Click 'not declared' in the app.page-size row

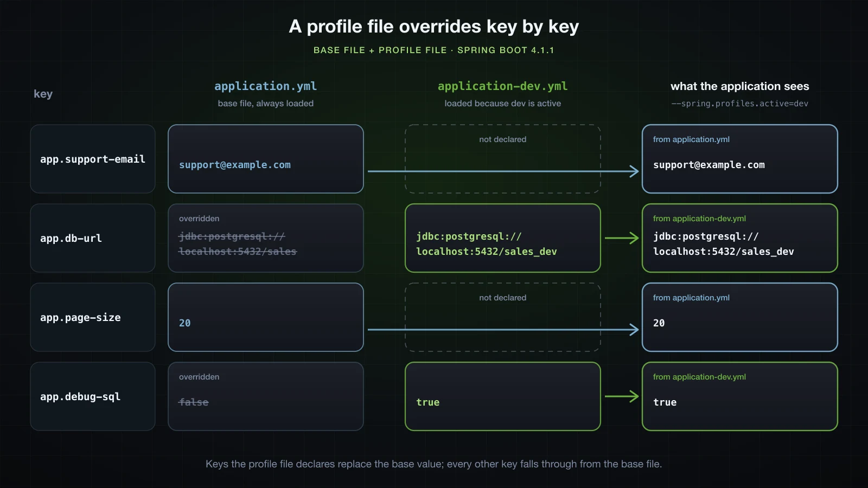click(502, 298)
